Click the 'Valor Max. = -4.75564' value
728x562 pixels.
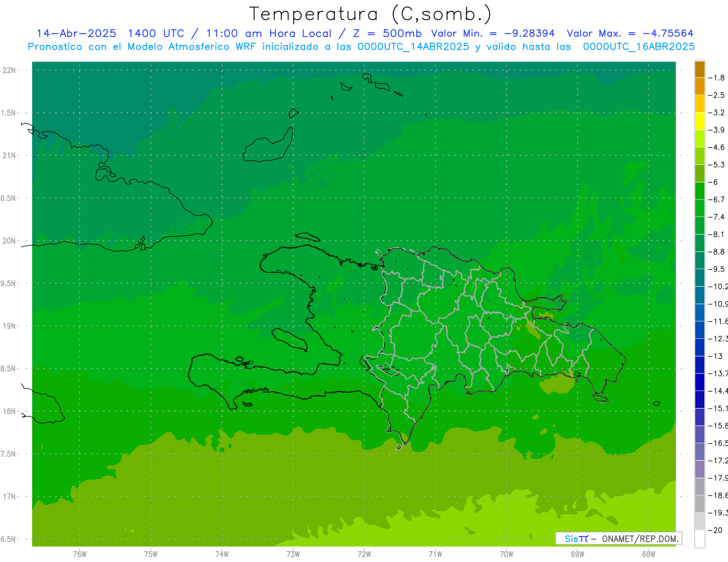coord(630,34)
